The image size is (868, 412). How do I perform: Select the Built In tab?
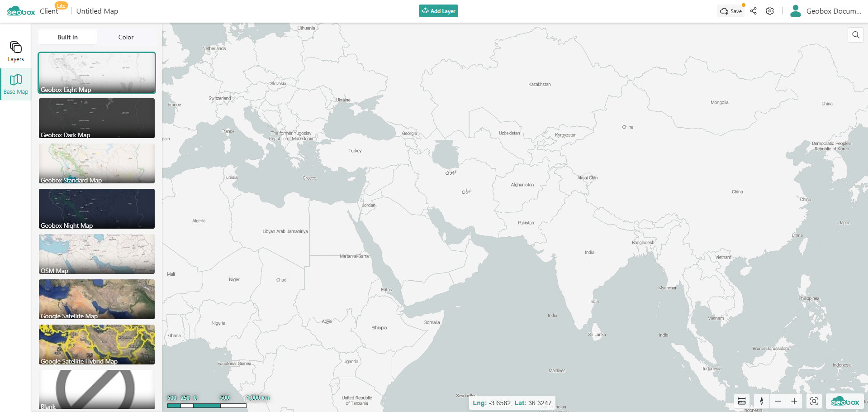[x=67, y=37]
